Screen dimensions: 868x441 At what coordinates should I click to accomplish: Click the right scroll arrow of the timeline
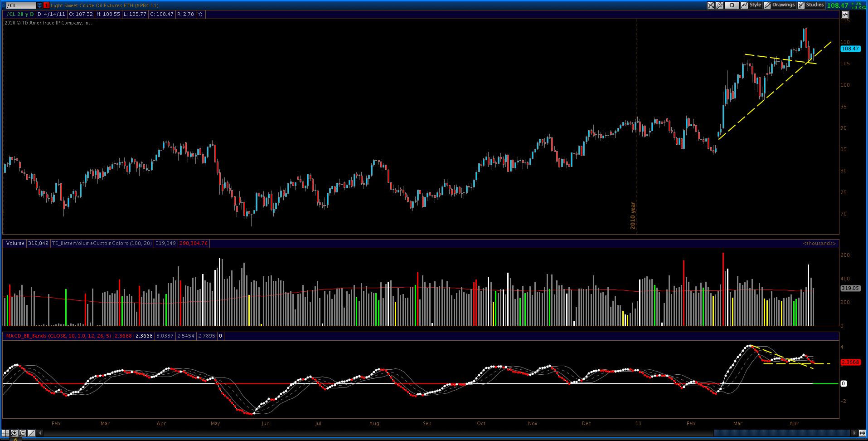[x=854, y=433]
